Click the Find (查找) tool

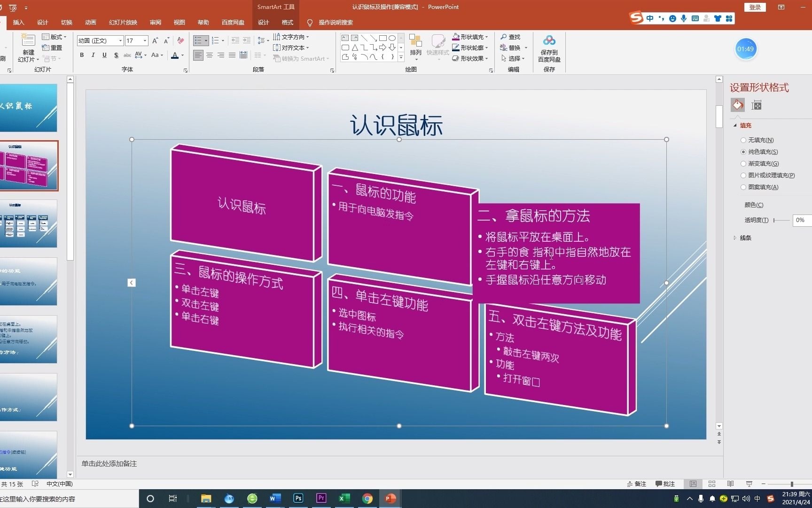tap(512, 37)
